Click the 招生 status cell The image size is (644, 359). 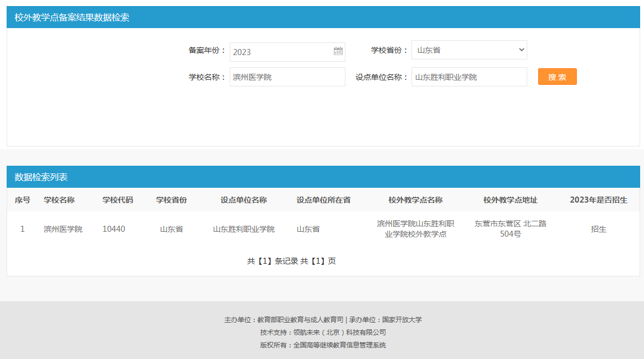(598, 229)
